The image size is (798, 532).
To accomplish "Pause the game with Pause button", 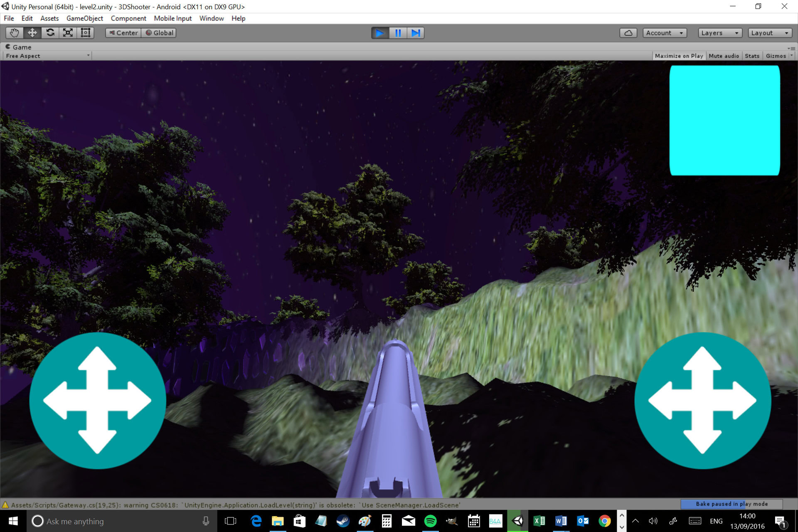I will 398,33.
